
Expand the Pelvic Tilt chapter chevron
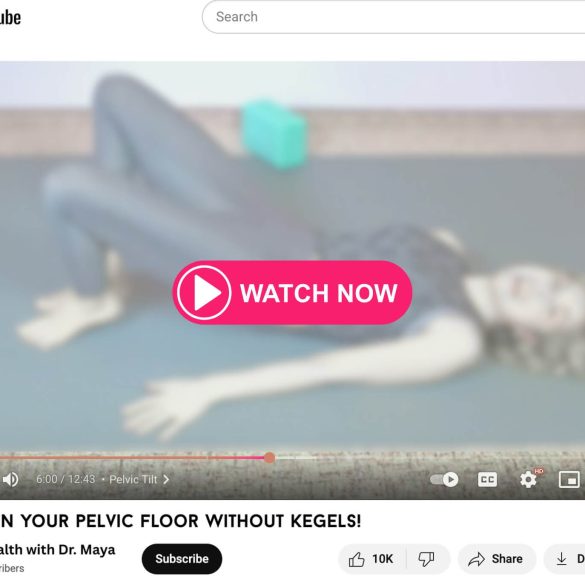(166, 479)
